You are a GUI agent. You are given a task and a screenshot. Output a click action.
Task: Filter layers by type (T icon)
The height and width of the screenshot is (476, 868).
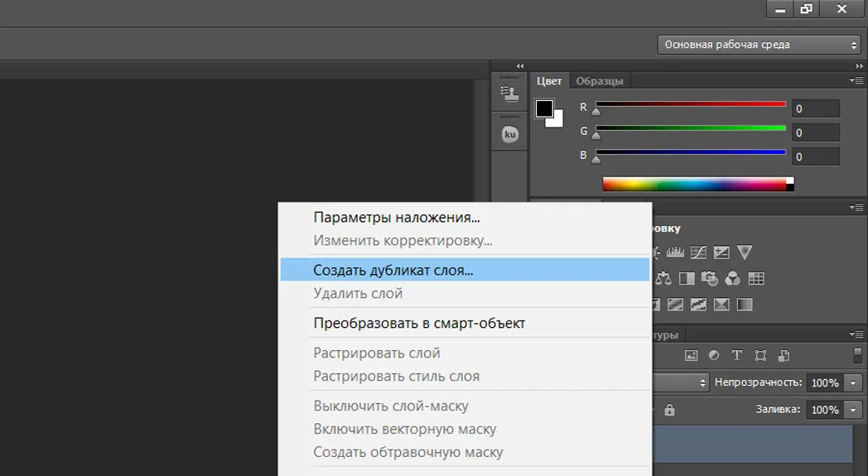(x=737, y=355)
